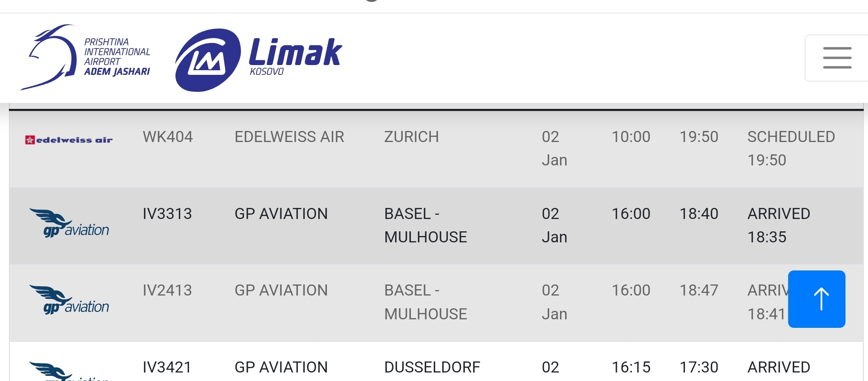Viewport: 868px width, 381px height.
Task: Click 18:47 time in IV2413 row
Action: pos(699,290)
